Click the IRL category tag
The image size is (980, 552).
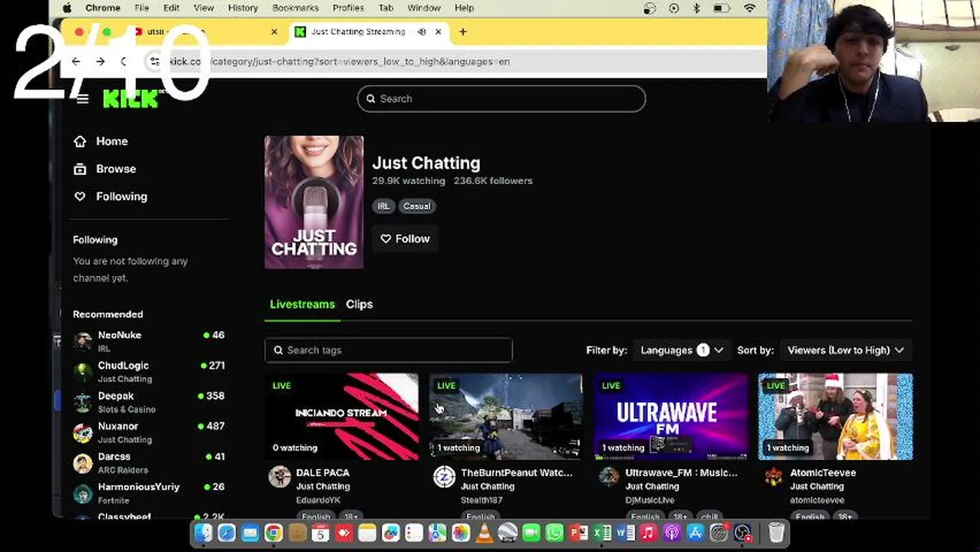coord(383,206)
